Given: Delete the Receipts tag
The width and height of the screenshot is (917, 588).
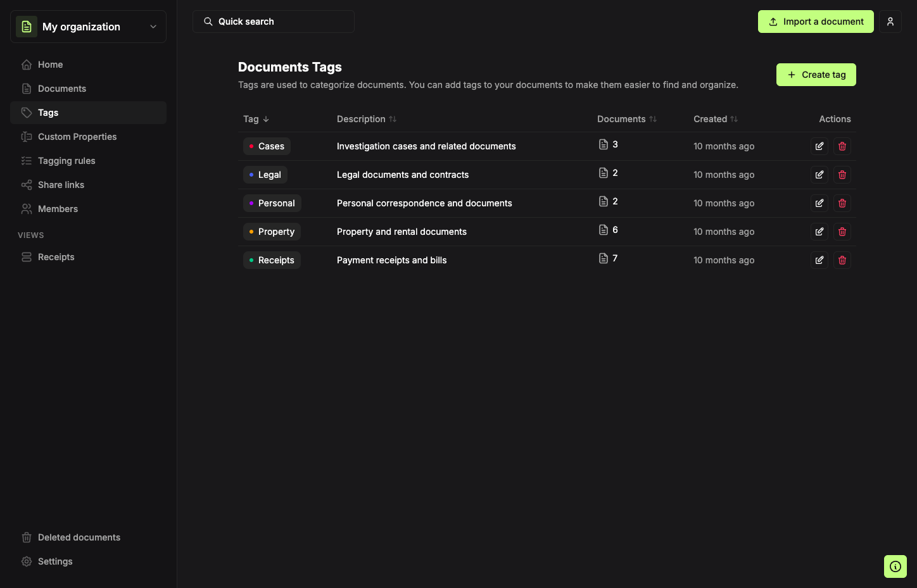Looking at the screenshot, I should tap(842, 260).
